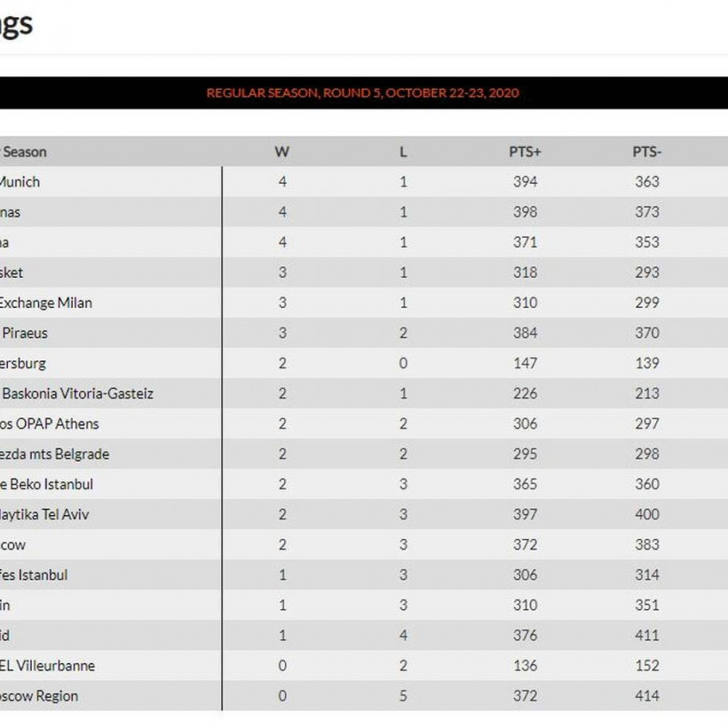728x728 pixels.
Task: Select the Piraeus team name
Action: [25, 333]
